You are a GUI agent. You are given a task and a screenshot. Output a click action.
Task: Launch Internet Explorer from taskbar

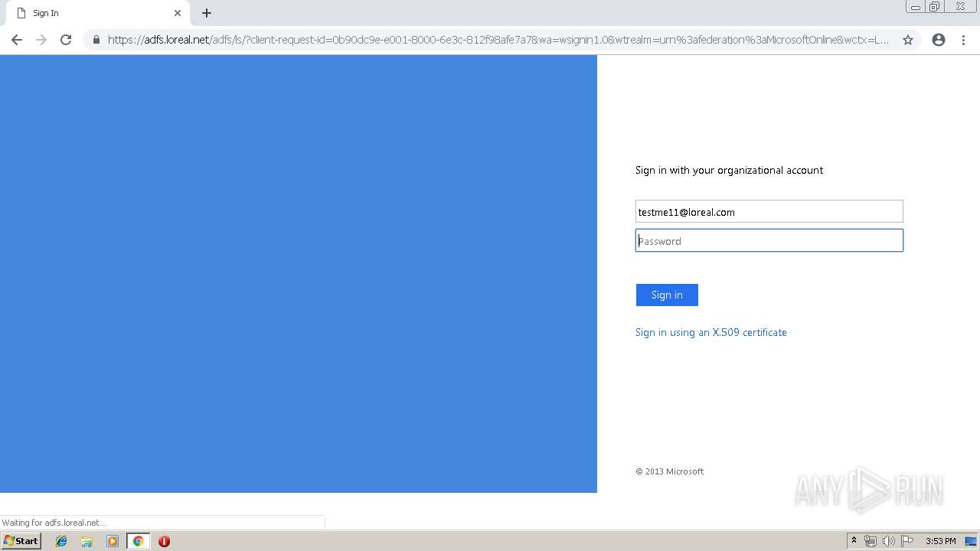(61, 541)
